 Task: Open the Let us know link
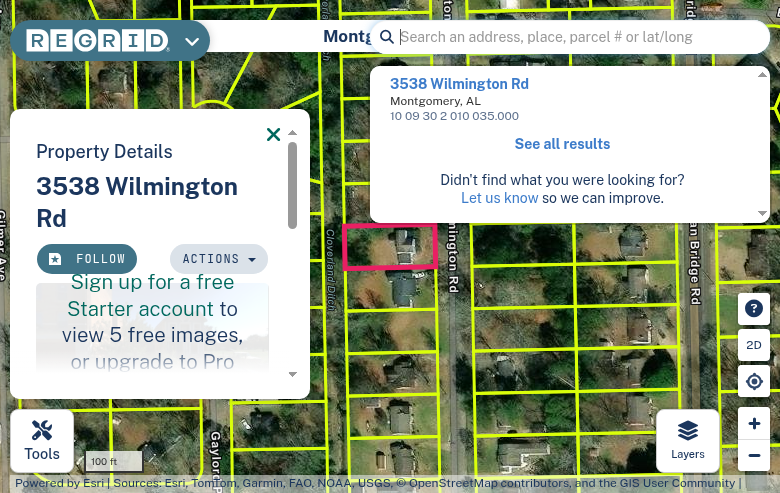point(499,198)
